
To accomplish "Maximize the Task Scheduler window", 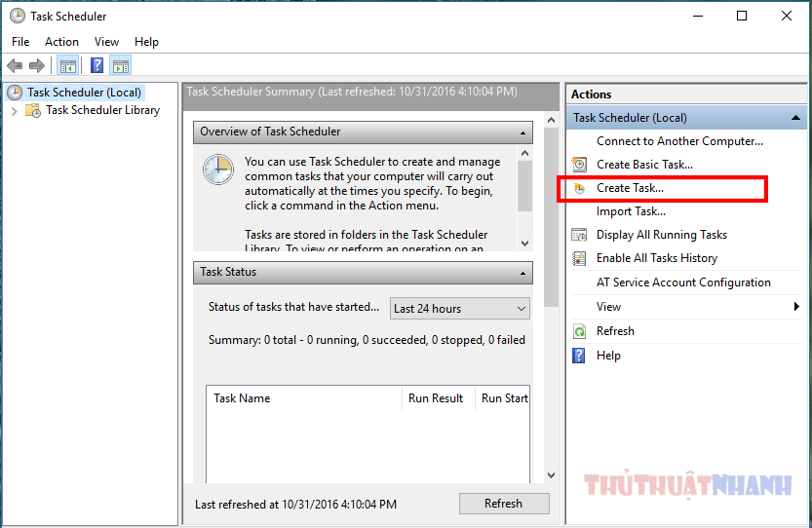I will coord(742,16).
